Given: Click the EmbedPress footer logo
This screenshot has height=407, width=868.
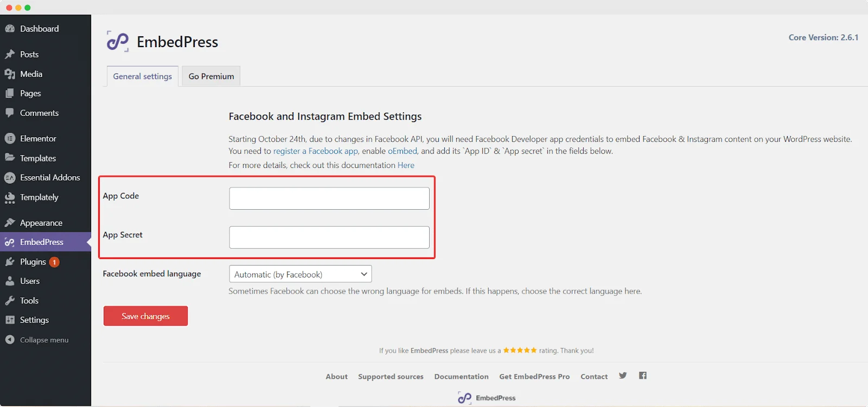Looking at the screenshot, I should coord(487,398).
